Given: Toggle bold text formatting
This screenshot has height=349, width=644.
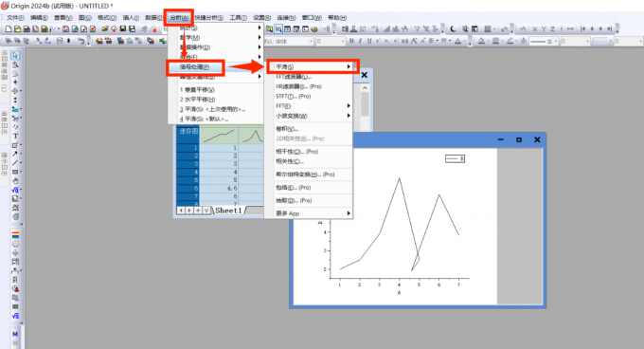Looking at the screenshot, I should point(351,41).
